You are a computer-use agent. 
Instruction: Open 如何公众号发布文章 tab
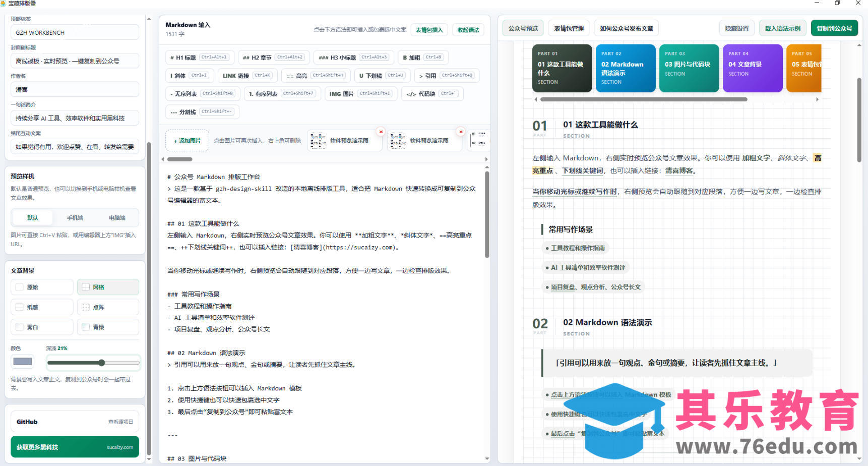coord(626,28)
